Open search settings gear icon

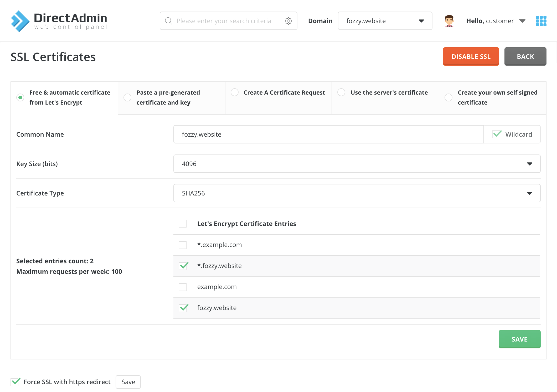point(288,21)
